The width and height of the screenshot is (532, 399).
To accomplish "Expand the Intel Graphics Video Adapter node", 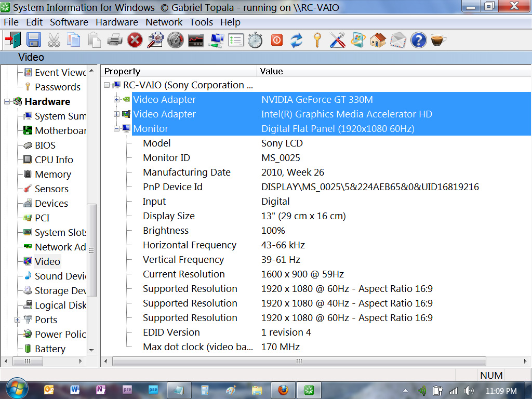I will 117,114.
